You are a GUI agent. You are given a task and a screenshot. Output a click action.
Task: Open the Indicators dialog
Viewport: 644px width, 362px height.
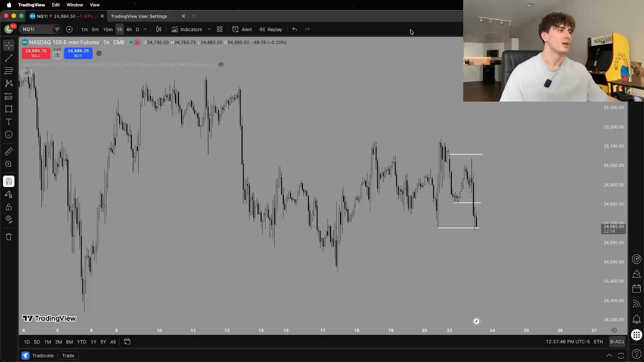click(187, 29)
